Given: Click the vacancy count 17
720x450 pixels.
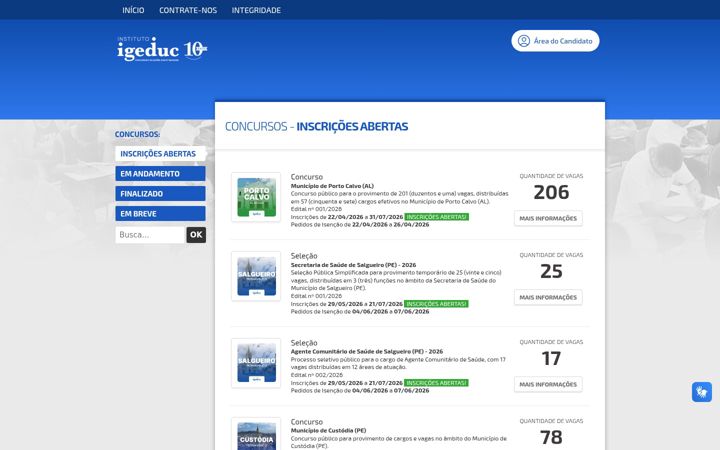Looking at the screenshot, I should [551, 358].
